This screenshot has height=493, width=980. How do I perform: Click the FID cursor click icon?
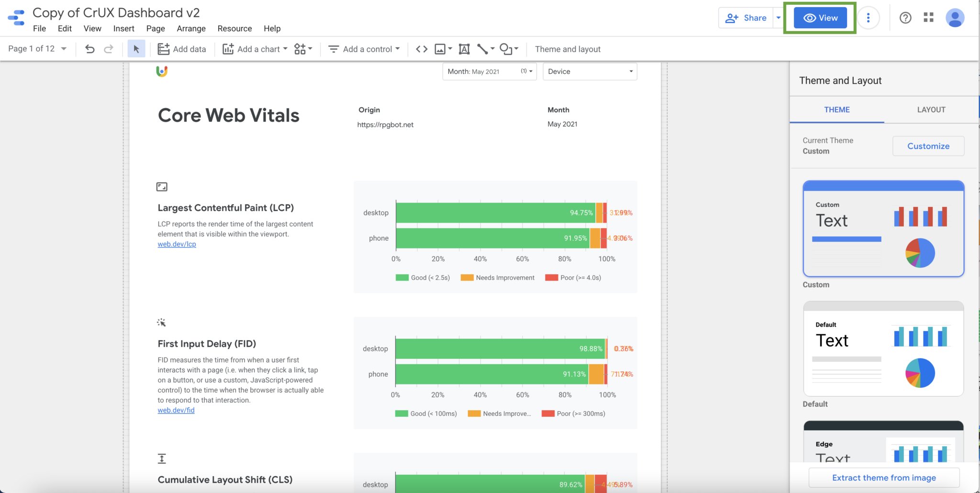pos(161,323)
